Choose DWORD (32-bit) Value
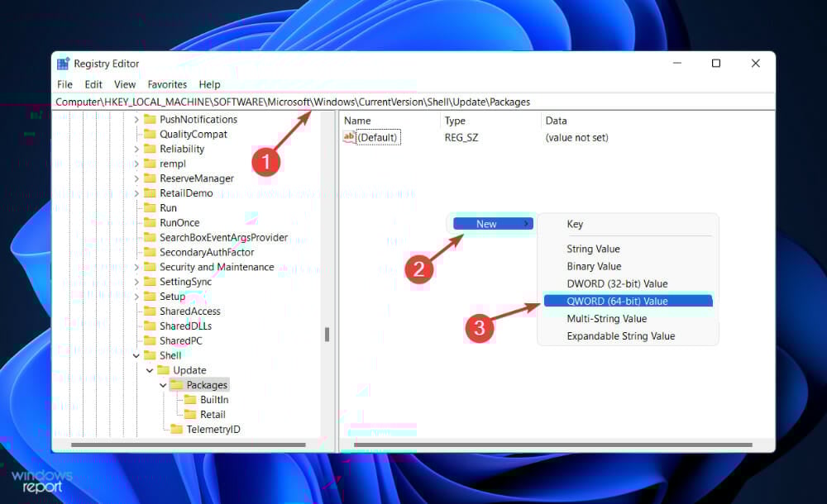The height and width of the screenshot is (504, 827). tap(617, 283)
